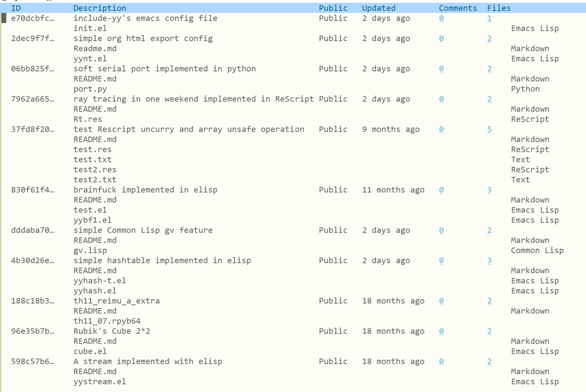Sort gists by the Comments column header
Screen dimensions: 586x392
pos(457,8)
